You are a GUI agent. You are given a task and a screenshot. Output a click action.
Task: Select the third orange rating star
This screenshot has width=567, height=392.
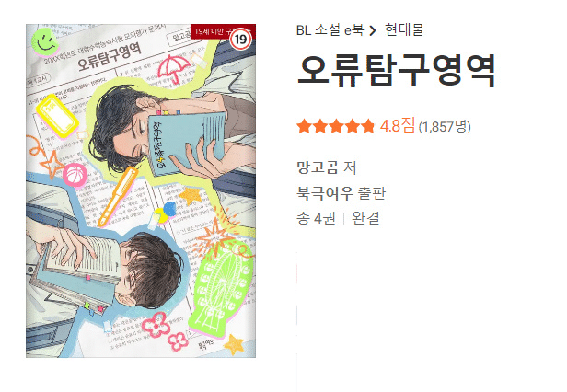point(336,126)
